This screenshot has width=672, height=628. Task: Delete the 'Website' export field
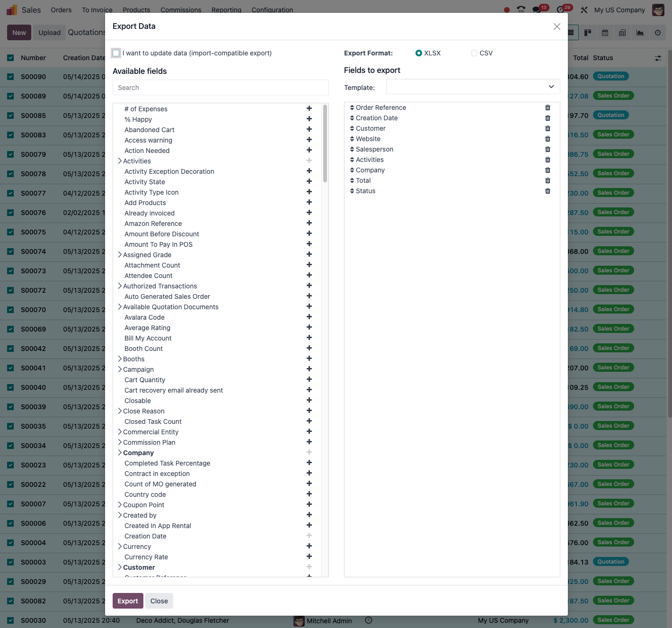[x=548, y=139]
